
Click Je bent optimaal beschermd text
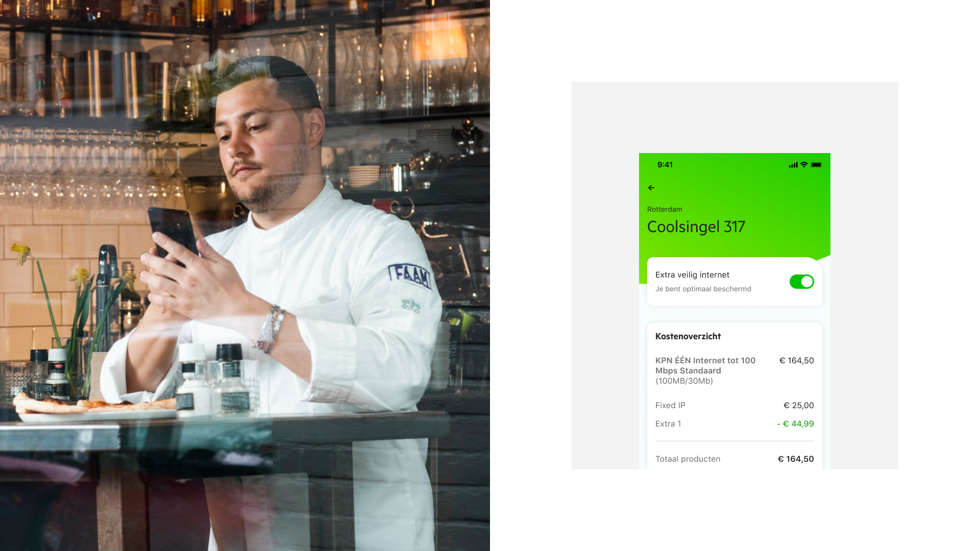click(703, 289)
